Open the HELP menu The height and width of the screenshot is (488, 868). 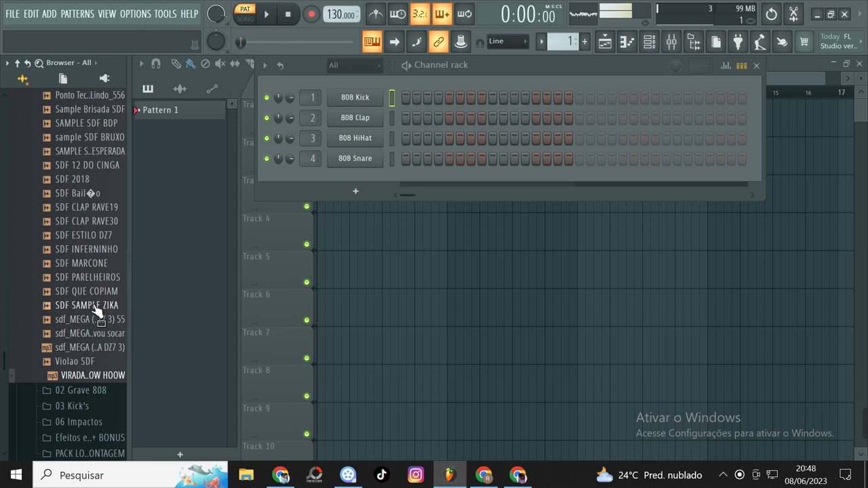point(189,14)
